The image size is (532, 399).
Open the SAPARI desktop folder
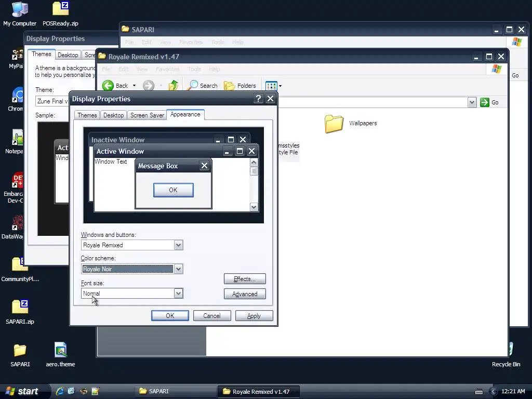(x=20, y=354)
